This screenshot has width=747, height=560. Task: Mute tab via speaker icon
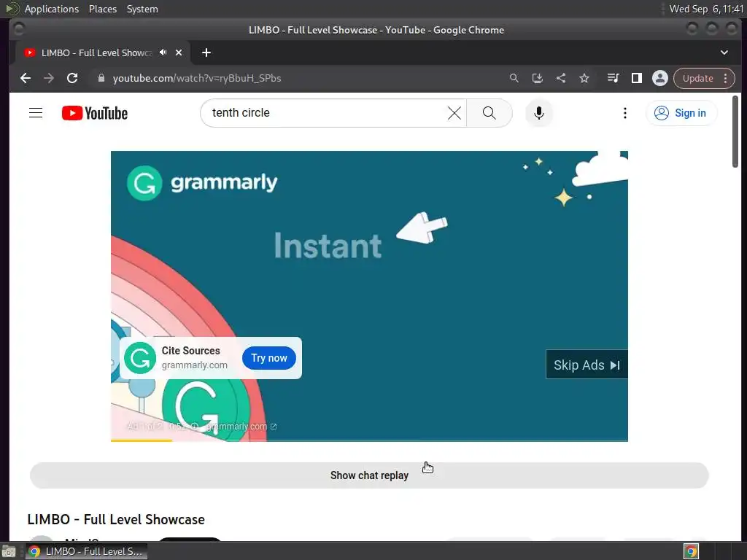pos(163,52)
